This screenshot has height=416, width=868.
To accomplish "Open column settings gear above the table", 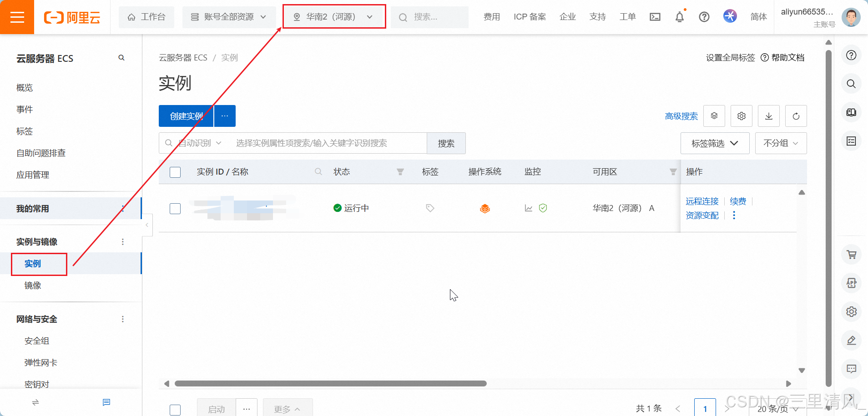I will coord(742,116).
